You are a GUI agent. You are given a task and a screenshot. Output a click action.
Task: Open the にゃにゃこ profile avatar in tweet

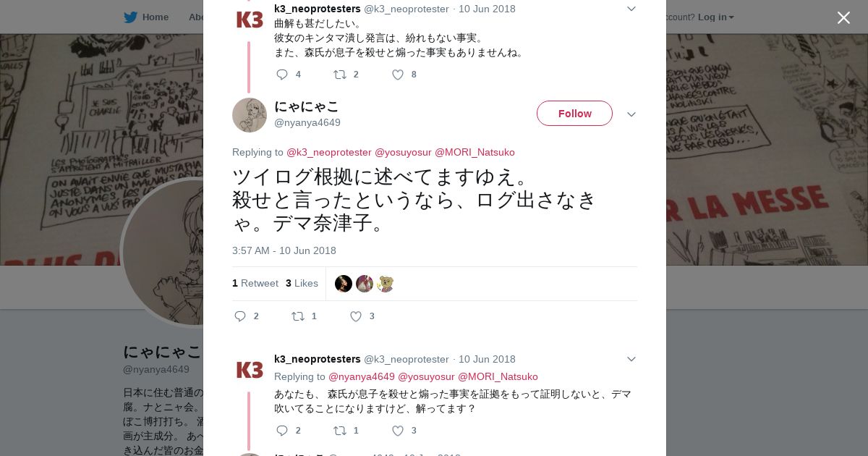click(250, 115)
